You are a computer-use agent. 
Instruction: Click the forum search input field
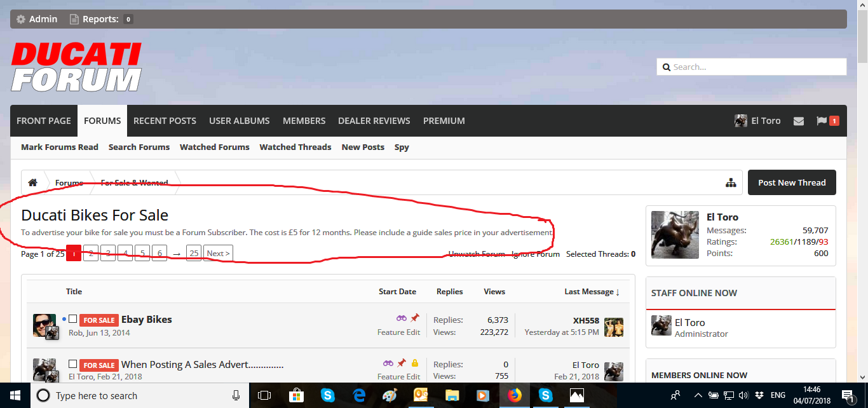coord(756,67)
